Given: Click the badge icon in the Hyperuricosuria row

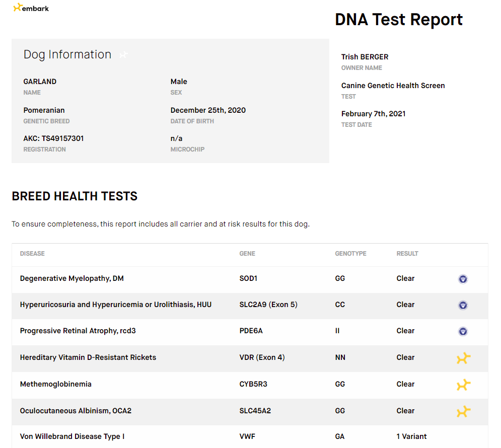Looking at the screenshot, I should click(463, 305).
